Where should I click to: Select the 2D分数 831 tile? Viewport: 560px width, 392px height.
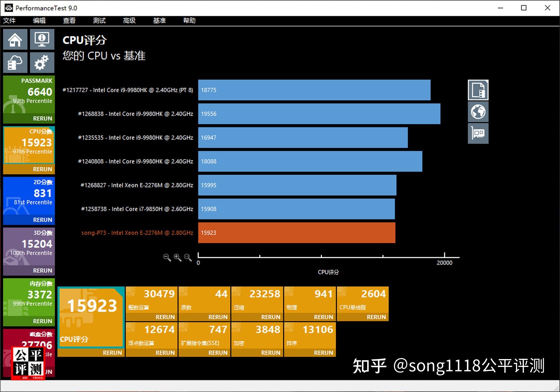(29, 196)
